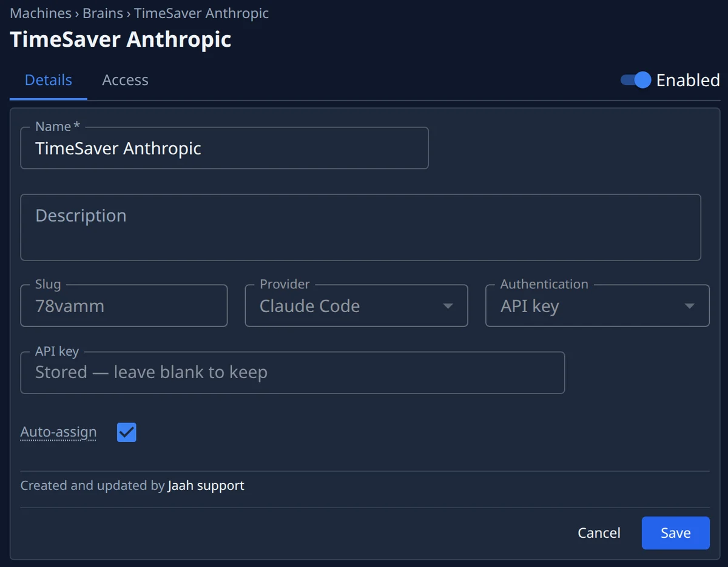Image resolution: width=728 pixels, height=567 pixels.
Task: Uncheck the Auto-assign checkbox
Action: pos(126,432)
